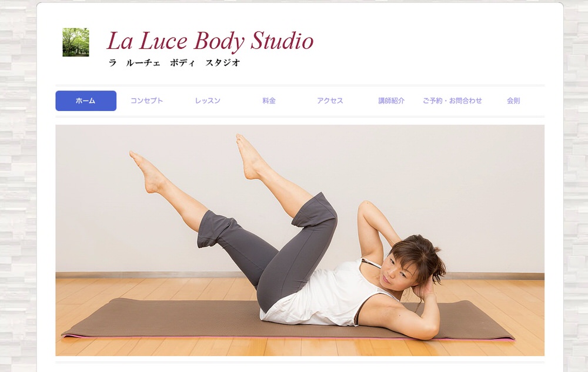Go to the コンセプト page

pos(146,100)
